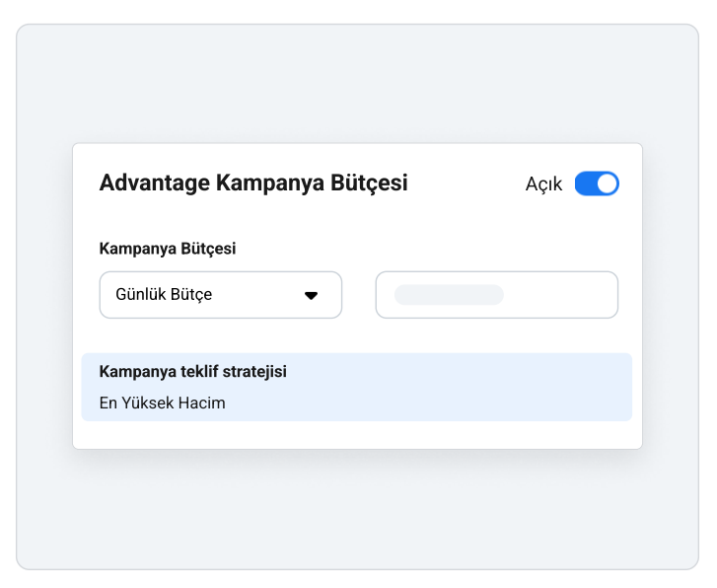Open the Günlük Bütçe dropdown

tap(220, 295)
